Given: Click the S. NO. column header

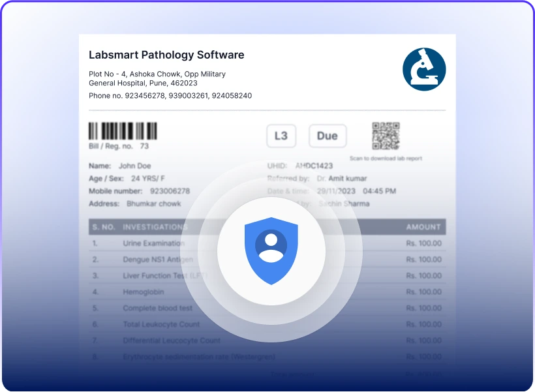Looking at the screenshot, I should 104,227.
